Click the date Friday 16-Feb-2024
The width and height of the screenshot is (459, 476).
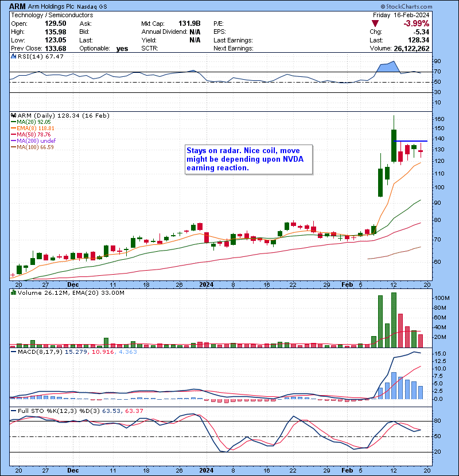(401, 15)
